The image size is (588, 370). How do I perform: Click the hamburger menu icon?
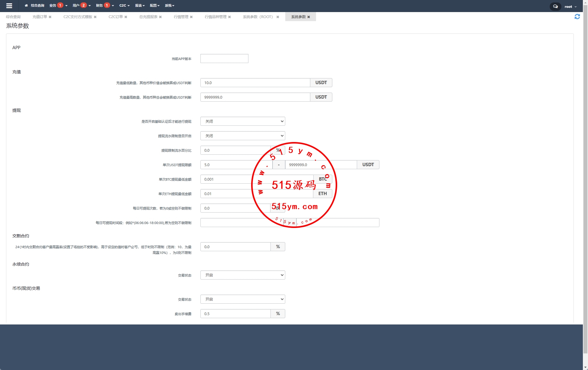(x=9, y=6)
